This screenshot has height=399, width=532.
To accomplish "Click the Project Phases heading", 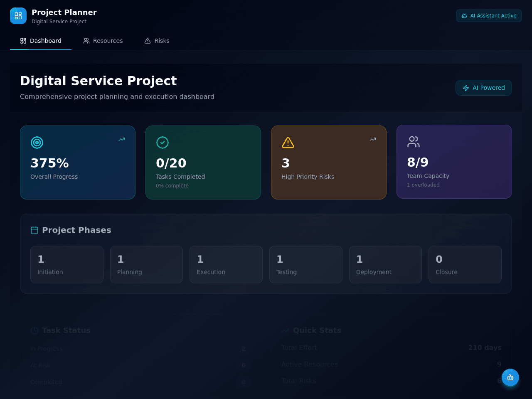I will click(76, 230).
